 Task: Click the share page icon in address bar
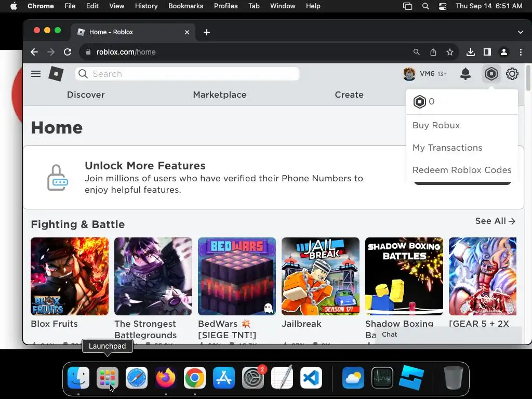tap(433, 52)
